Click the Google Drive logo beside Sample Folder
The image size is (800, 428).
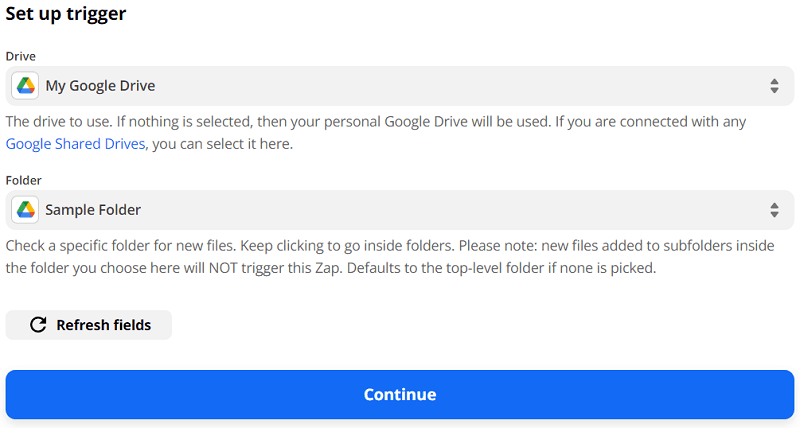tap(25, 210)
